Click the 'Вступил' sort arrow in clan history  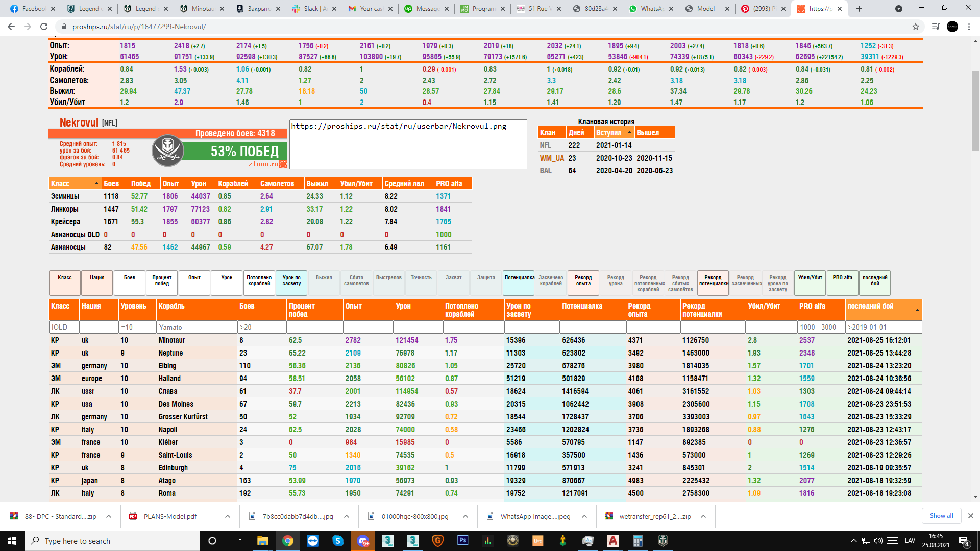coord(629,133)
